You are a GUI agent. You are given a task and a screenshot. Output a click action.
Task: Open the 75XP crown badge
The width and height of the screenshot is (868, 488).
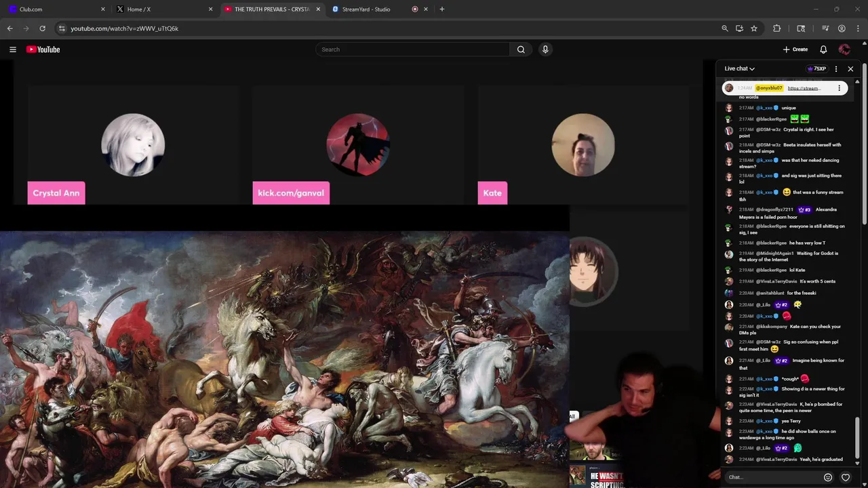coord(816,68)
